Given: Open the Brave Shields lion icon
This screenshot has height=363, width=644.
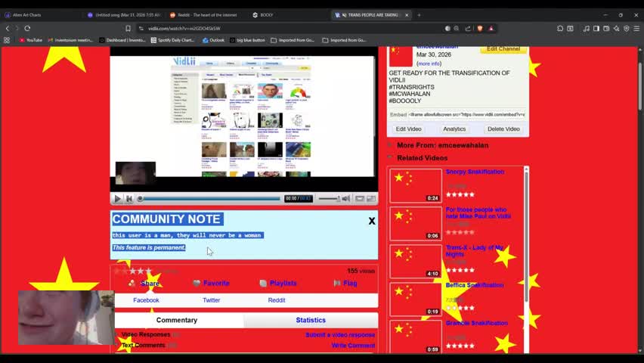Looking at the screenshot, I should (x=480, y=29).
